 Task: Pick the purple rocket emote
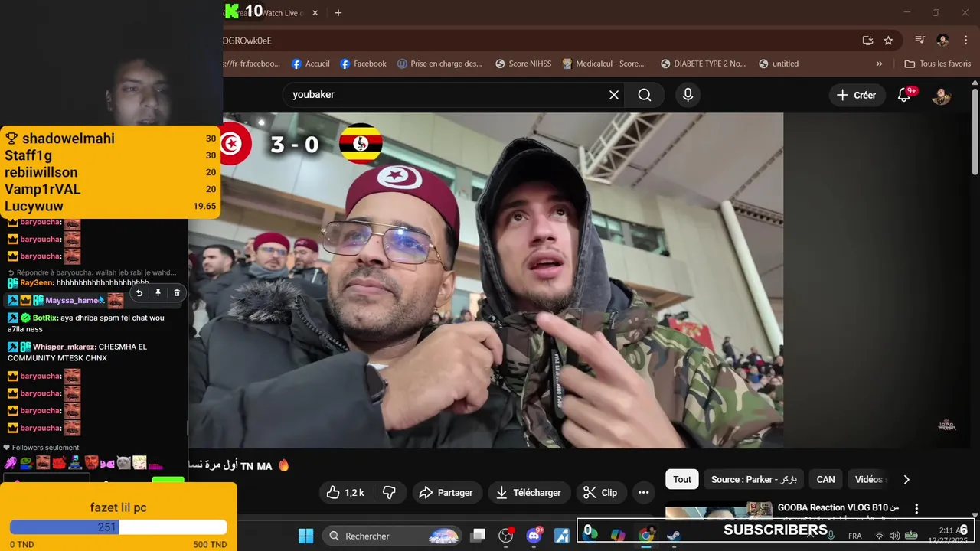11,463
